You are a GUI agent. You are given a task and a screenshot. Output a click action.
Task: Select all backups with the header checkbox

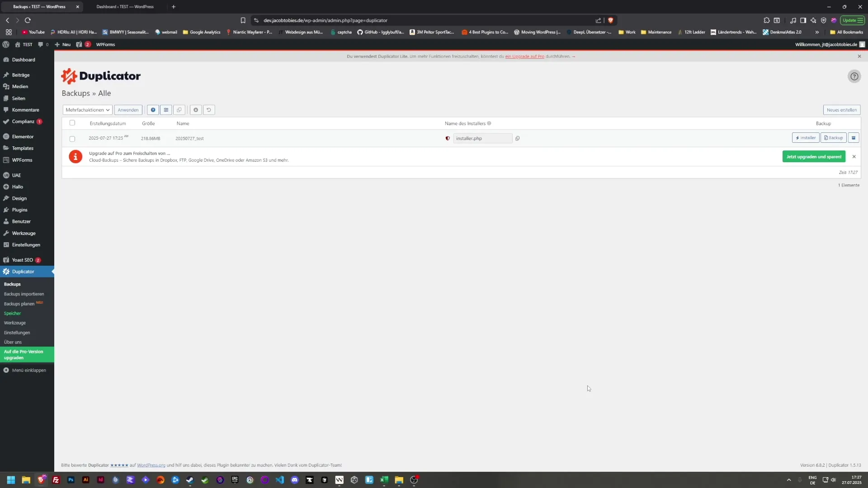coord(72,123)
